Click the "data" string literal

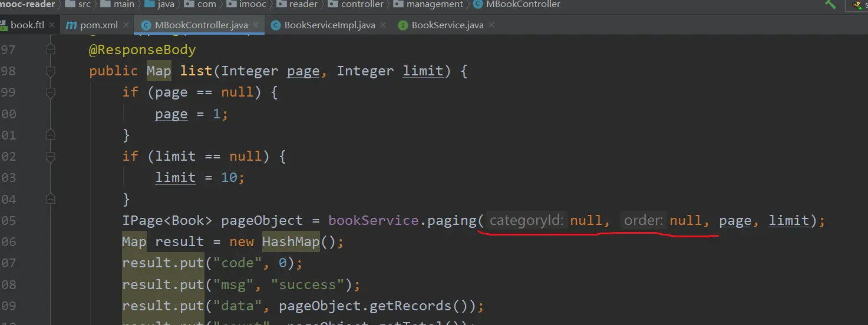(x=237, y=306)
